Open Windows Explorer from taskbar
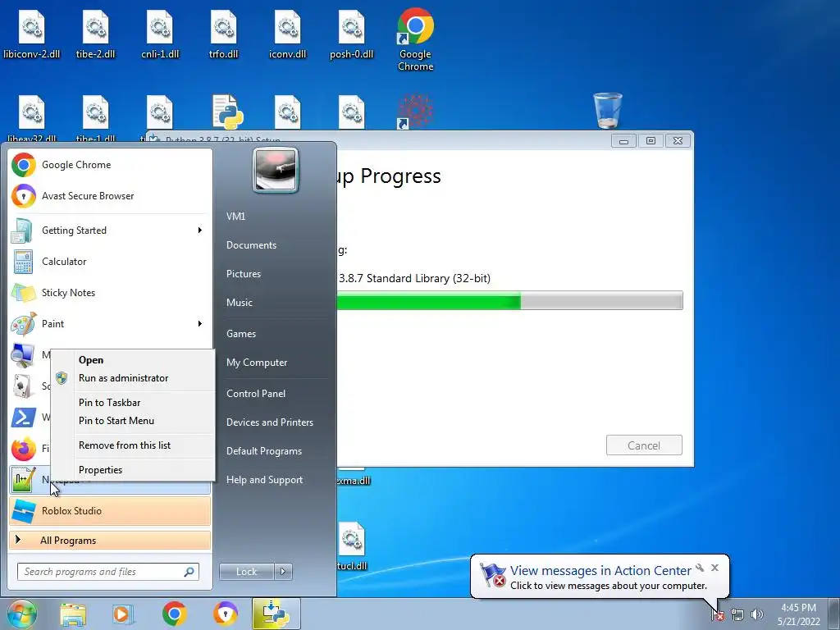The image size is (840, 630). [x=73, y=614]
